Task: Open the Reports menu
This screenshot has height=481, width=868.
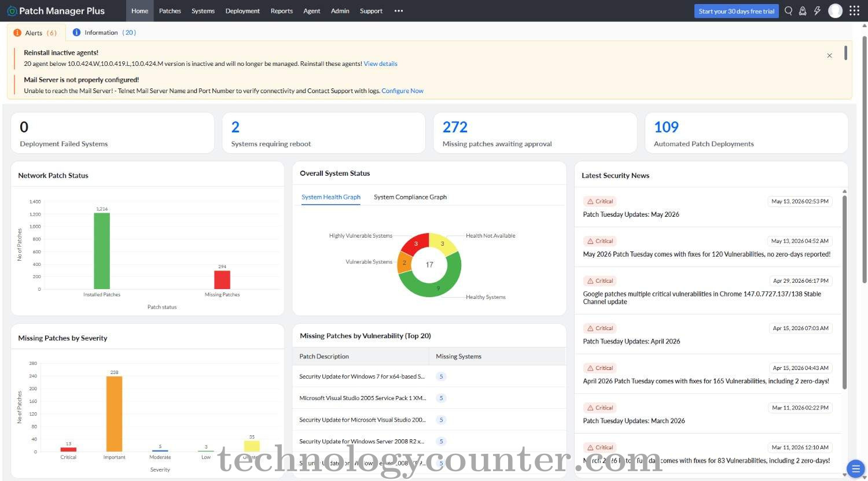Action: coord(282,11)
